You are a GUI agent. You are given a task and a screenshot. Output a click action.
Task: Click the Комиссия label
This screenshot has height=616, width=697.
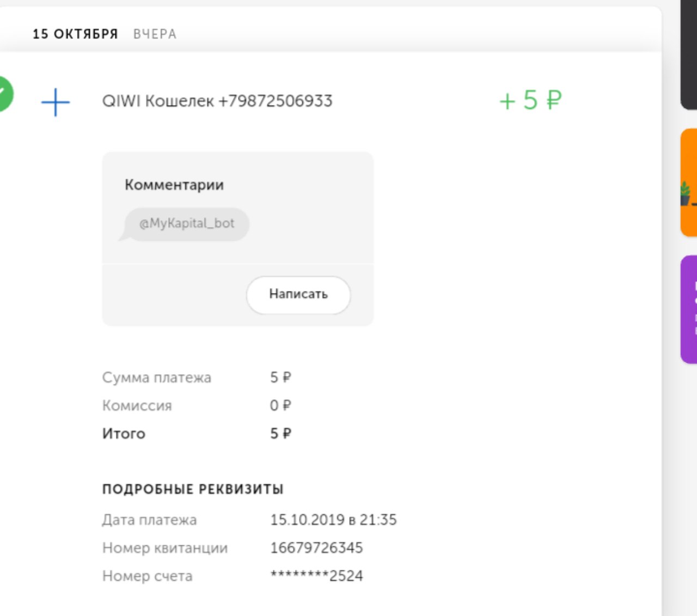(x=137, y=406)
